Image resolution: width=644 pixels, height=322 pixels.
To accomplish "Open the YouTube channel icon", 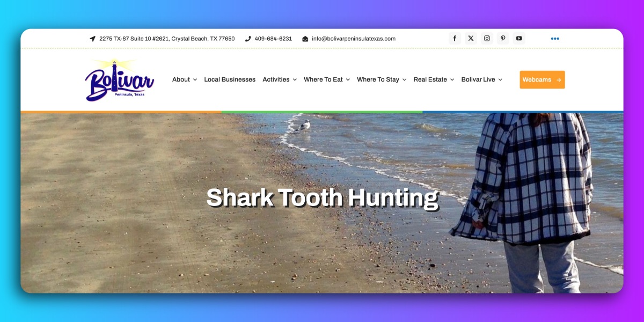I will [x=519, y=38].
